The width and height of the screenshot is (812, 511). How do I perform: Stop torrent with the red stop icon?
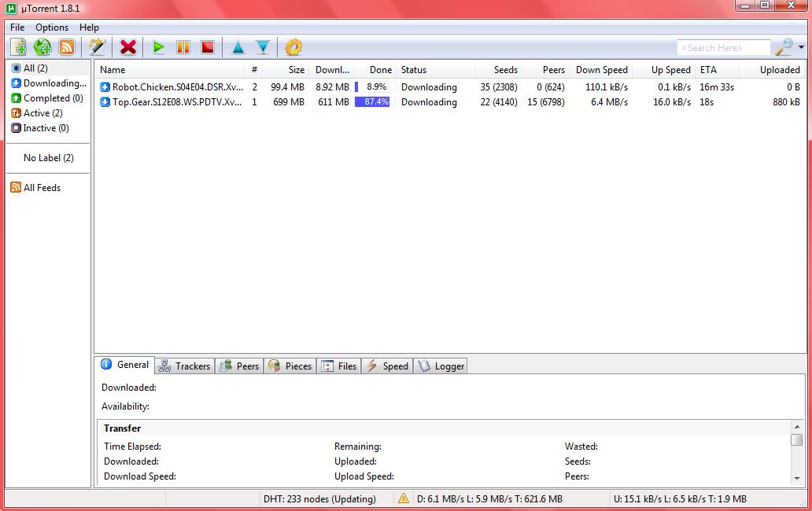tap(208, 48)
